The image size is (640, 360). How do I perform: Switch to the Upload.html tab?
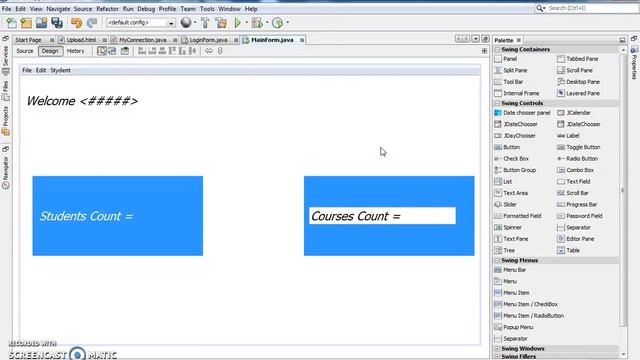click(82, 40)
